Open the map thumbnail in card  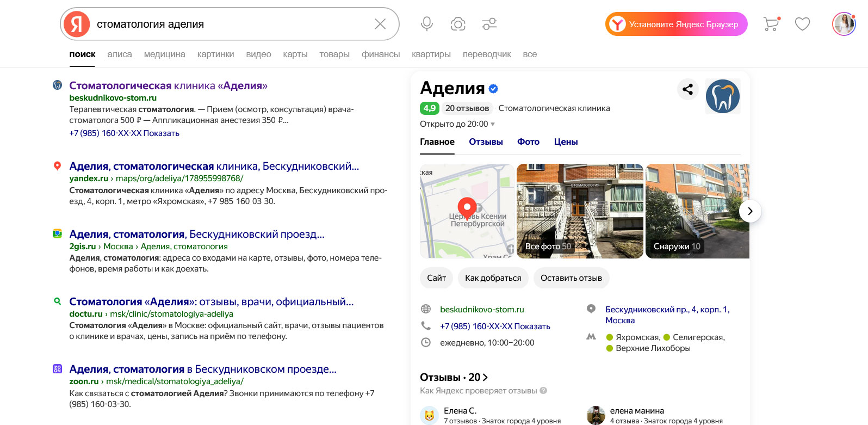(x=467, y=211)
